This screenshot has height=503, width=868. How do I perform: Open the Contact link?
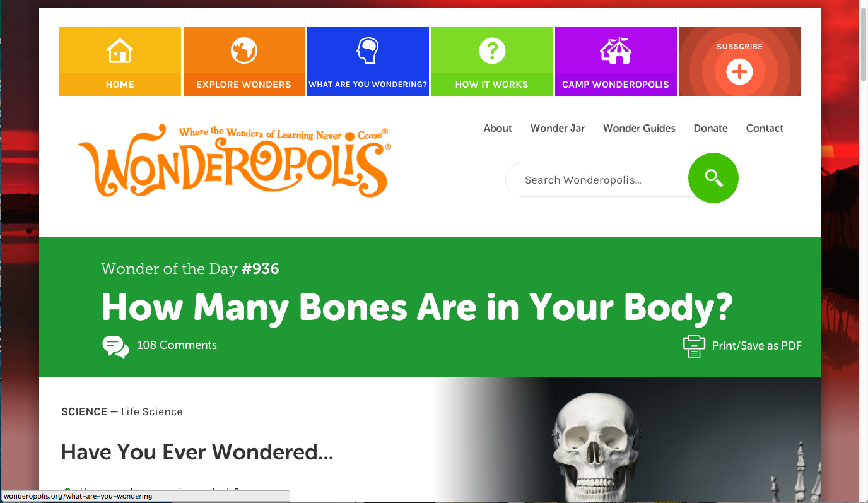[x=765, y=128]
